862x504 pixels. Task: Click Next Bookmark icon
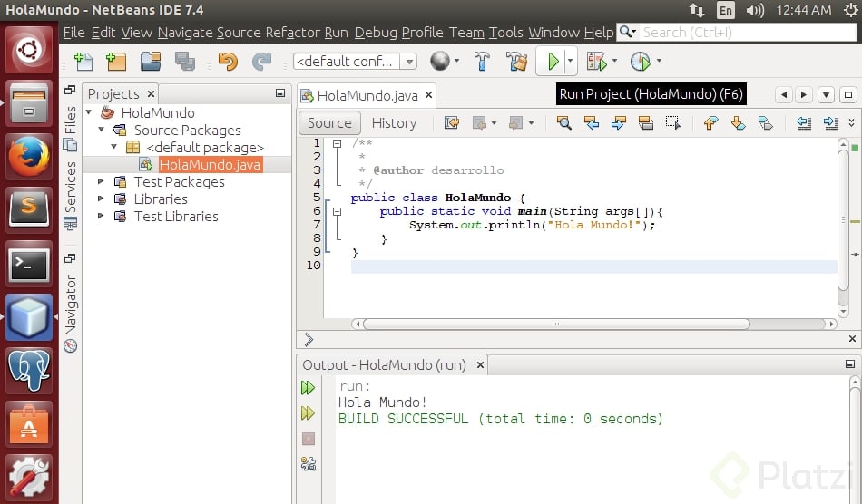(739, 123)
